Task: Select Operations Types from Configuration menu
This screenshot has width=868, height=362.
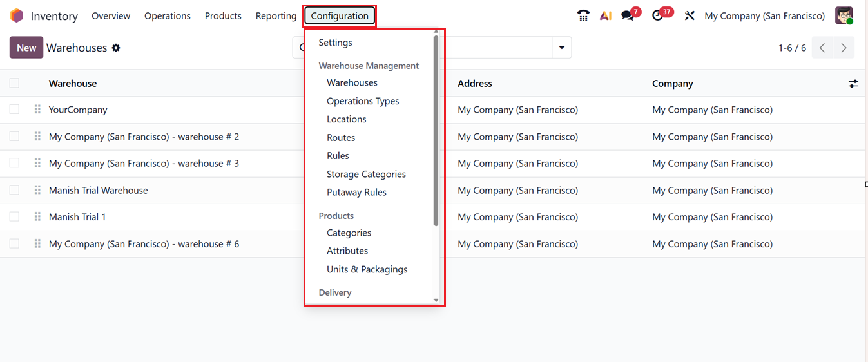Action: click(363, 101)
